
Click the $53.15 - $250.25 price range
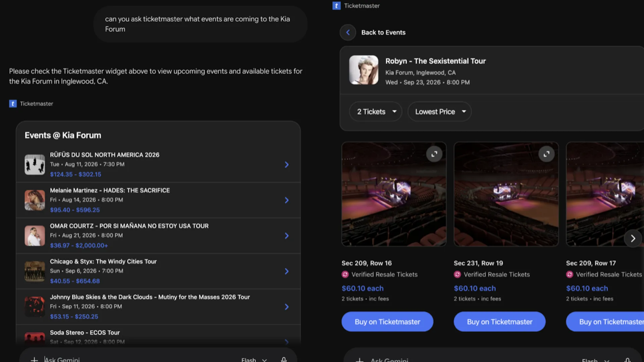[74, 316]
